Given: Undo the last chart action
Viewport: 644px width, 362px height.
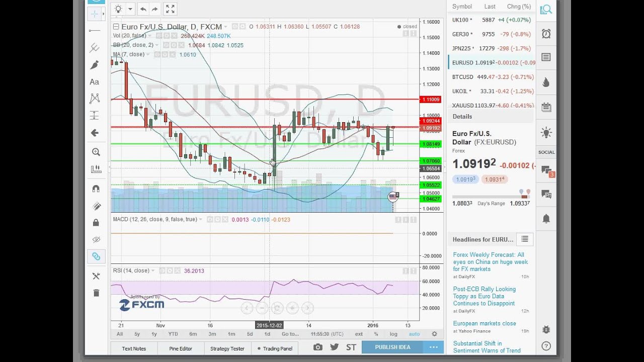Looking at the screenshot, I should tap(143, 9).
